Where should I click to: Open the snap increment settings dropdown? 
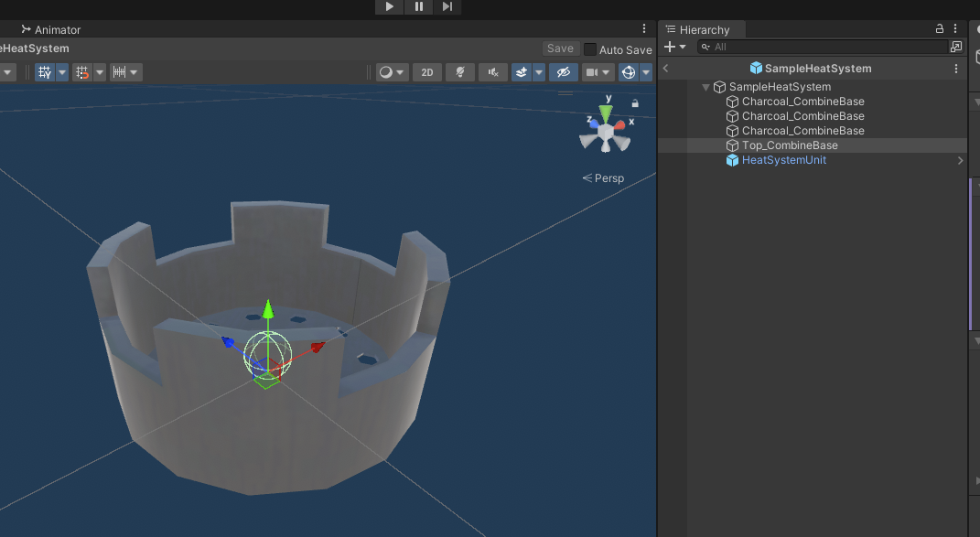point(100,72)
